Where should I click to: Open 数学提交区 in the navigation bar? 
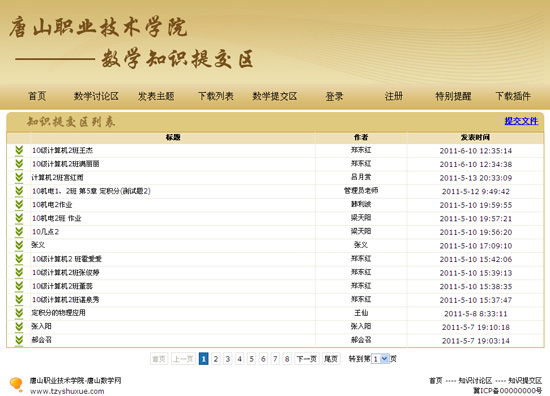click(275, 96)
